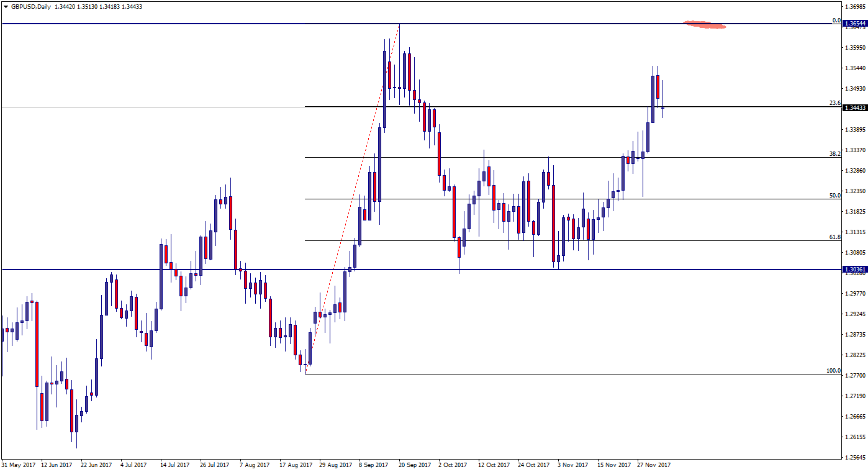The image size is (868, 472).
Task: Click the current price tag 1.34433
Action: tap(854, 107)
